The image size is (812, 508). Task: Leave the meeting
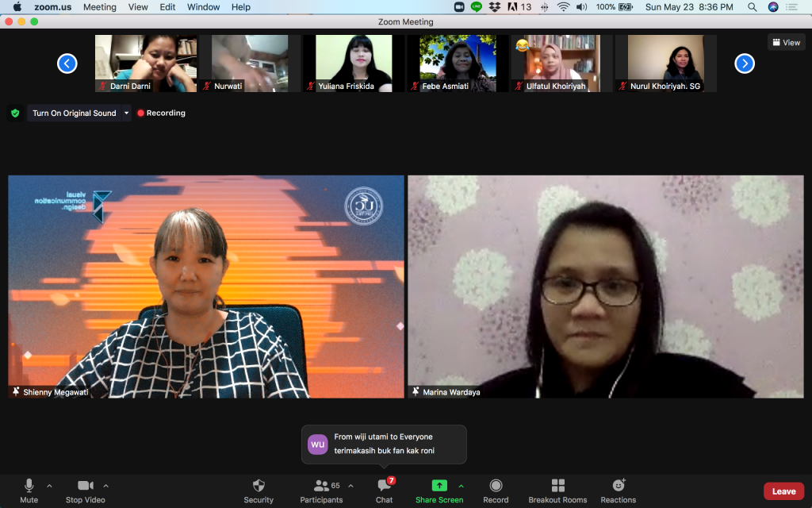(783, 491)
